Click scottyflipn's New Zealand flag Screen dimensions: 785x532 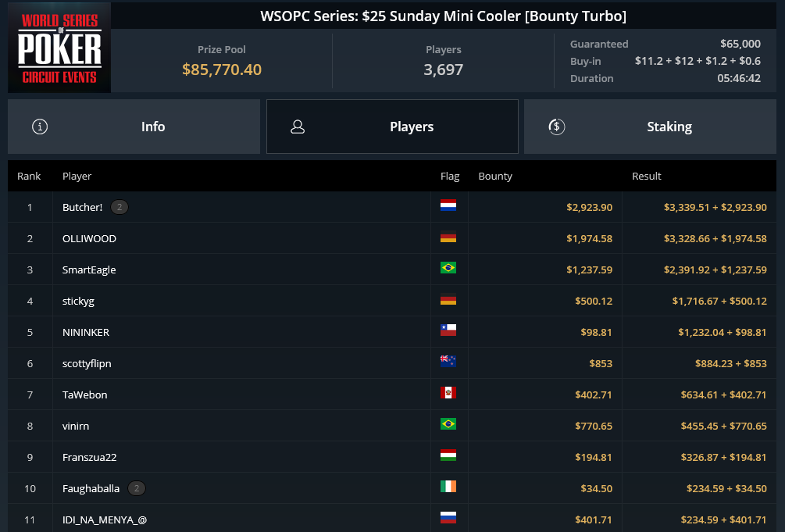pos(448,361)
